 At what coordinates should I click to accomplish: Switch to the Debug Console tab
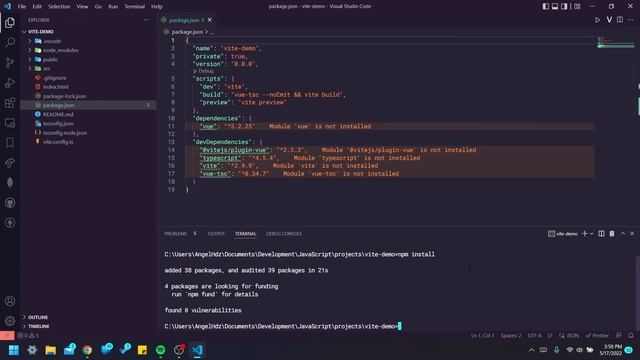point(284,234)
